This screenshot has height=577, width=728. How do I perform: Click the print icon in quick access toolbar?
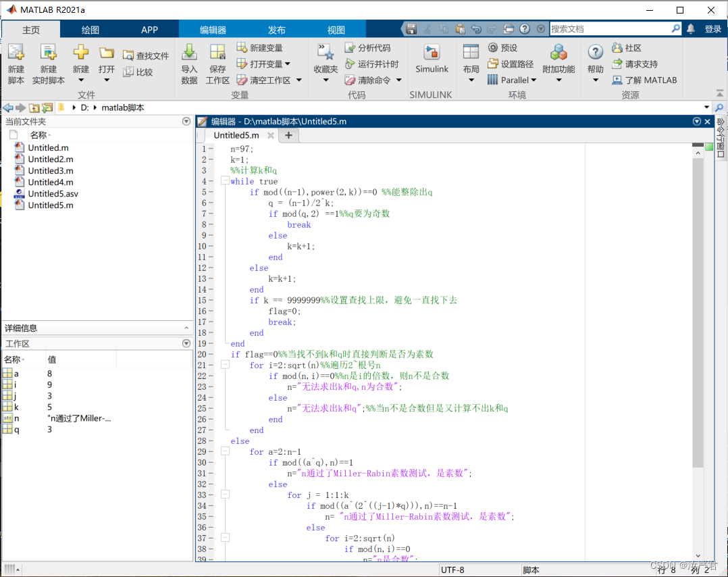tap(509, 29)
